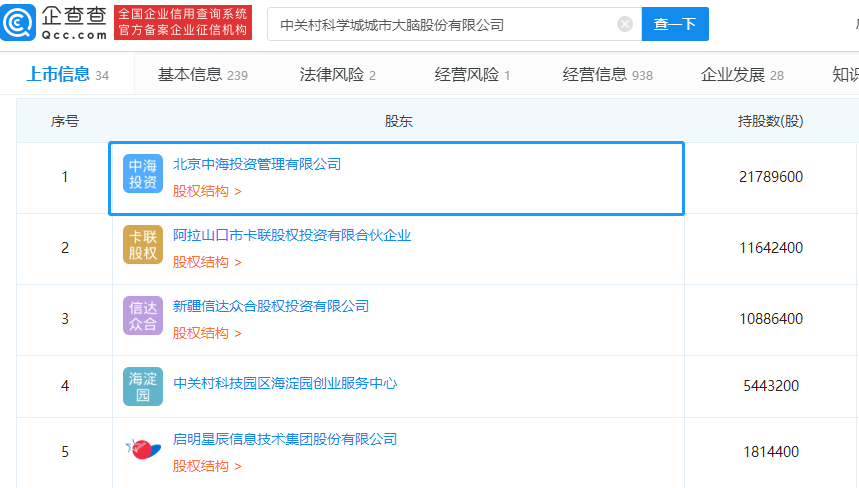Open 启明星辰信息技术集团股份有限公司 link
The width and height of the screenshot is (859, 488).
[285, 439]
